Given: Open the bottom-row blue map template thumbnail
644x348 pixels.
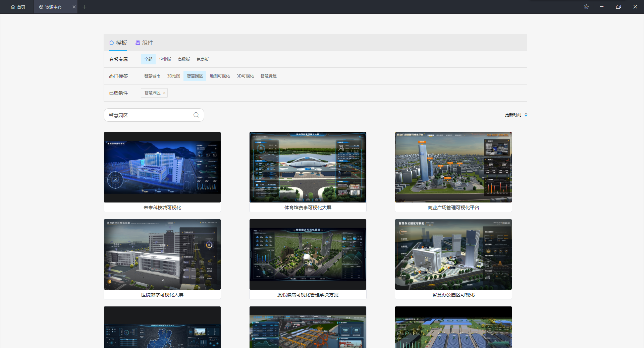Looking at the screenshot, I should click(x=162, y=327).
